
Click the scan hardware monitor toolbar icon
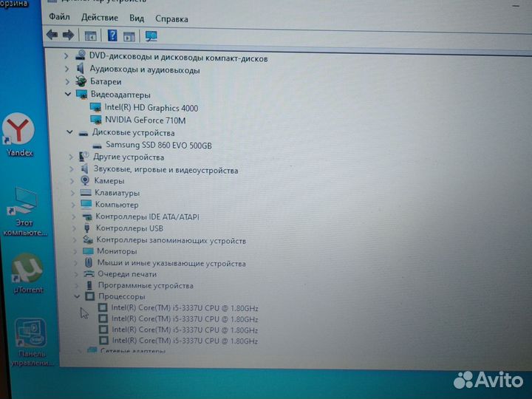pos(151,36)
